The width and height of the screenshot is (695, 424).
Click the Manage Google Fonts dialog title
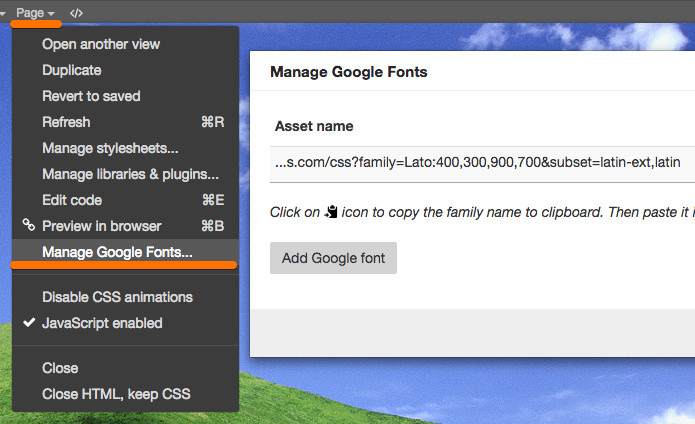(x=349, y=72)
